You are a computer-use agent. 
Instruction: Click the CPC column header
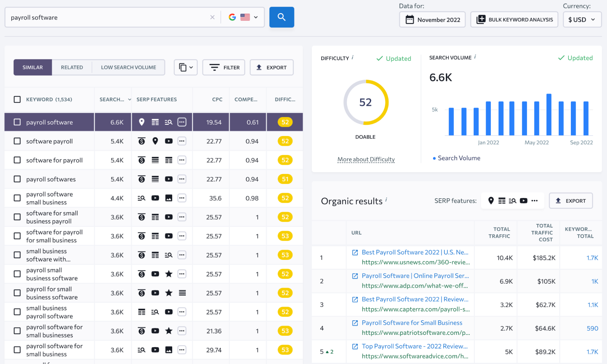(x=217, y=99)
